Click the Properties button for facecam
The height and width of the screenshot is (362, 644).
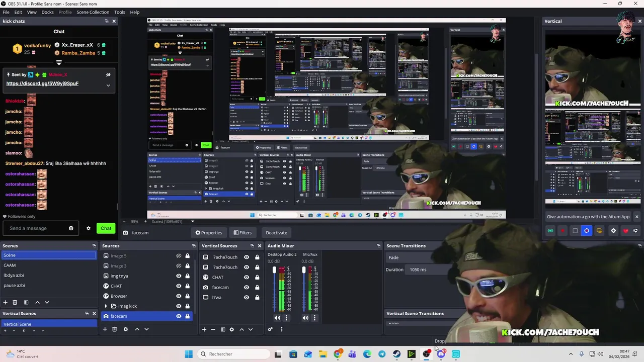click(x=209, y=233)
